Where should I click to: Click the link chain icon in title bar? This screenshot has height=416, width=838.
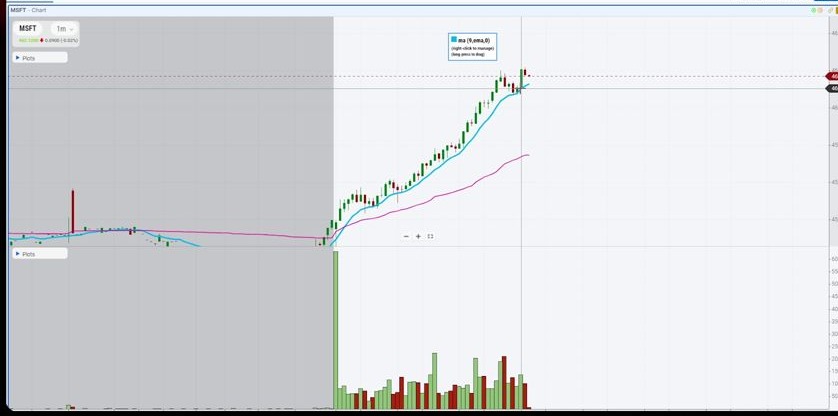831,10
